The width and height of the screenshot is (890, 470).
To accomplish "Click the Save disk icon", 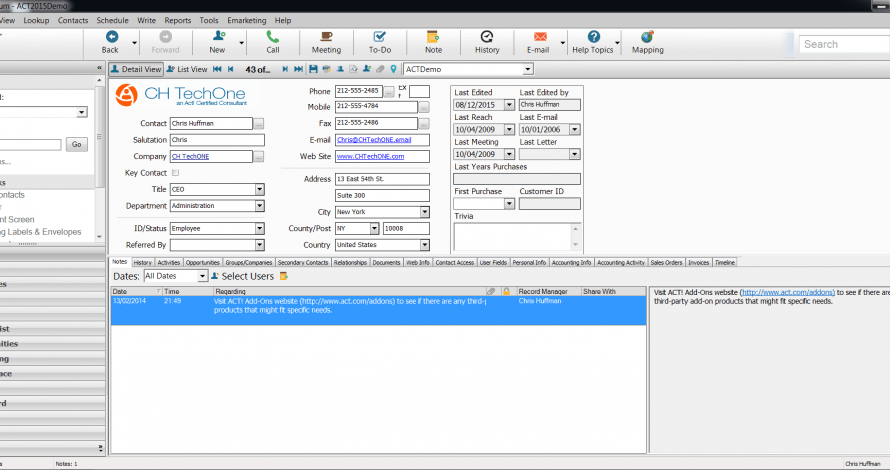I will pyautogui.click(x=313, y=69).
